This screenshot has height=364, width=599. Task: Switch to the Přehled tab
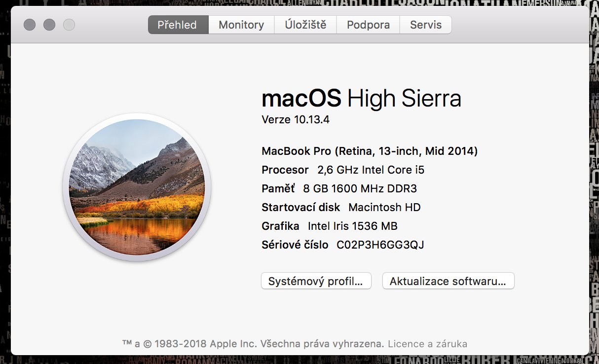pos(178,25)
